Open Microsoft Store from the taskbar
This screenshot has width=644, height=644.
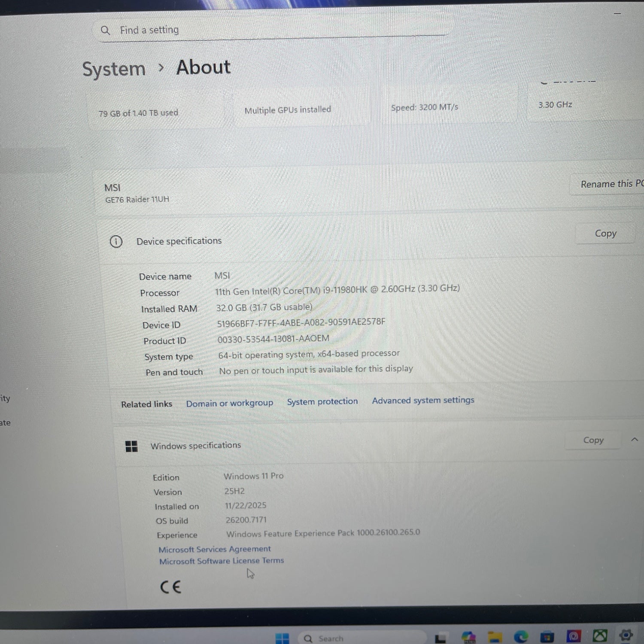coord(547,637)
